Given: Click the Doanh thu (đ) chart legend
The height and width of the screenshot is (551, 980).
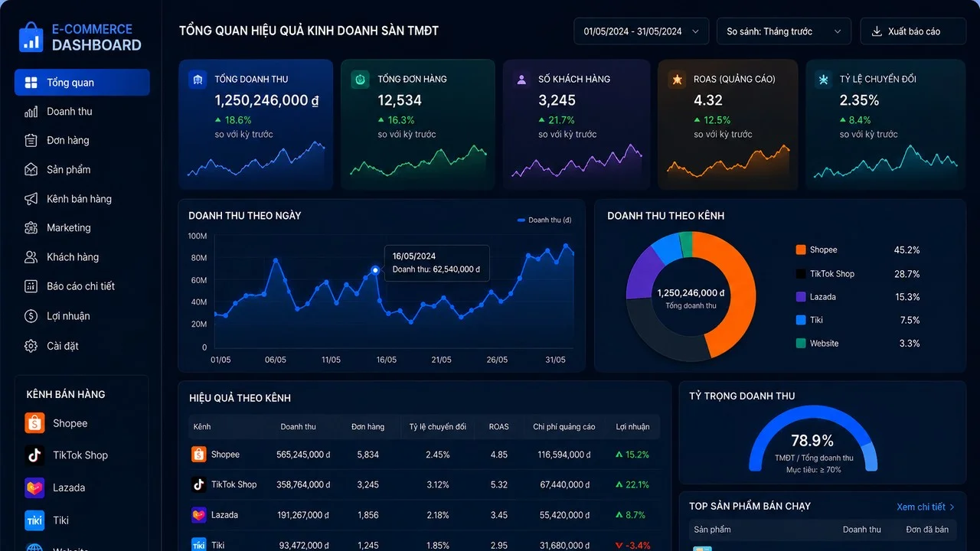Looking at the screenshot, I should (x=544, y=220).
